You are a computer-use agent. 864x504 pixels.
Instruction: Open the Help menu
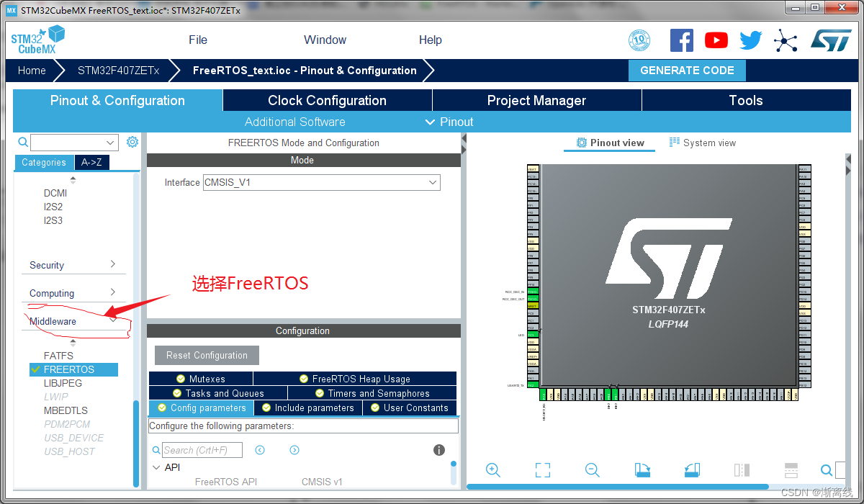431,40
